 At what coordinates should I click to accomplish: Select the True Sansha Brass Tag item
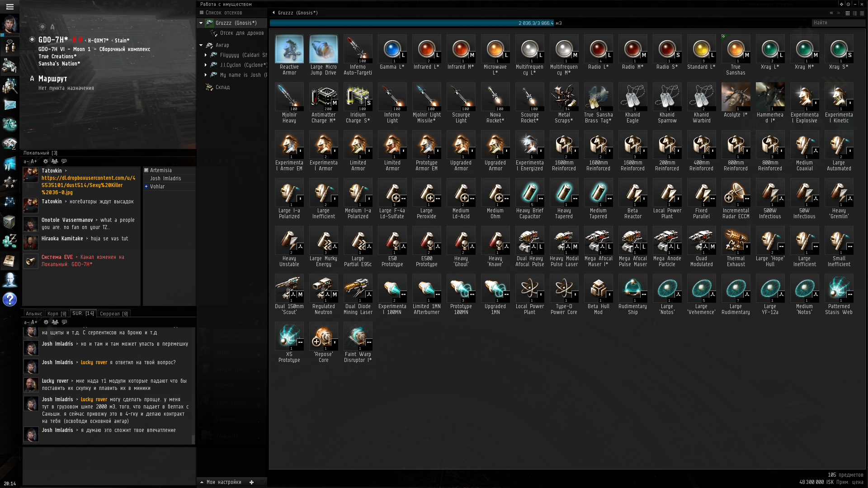click(599, 103)
